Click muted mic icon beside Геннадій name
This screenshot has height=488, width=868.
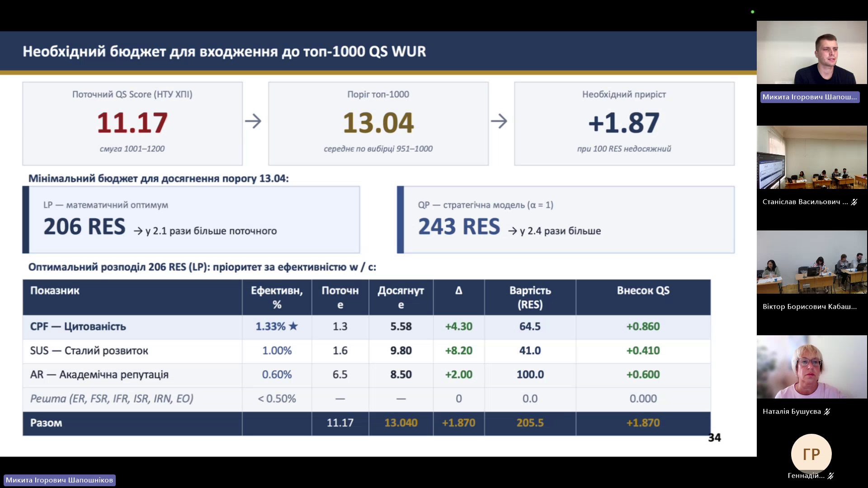(830, 476)
